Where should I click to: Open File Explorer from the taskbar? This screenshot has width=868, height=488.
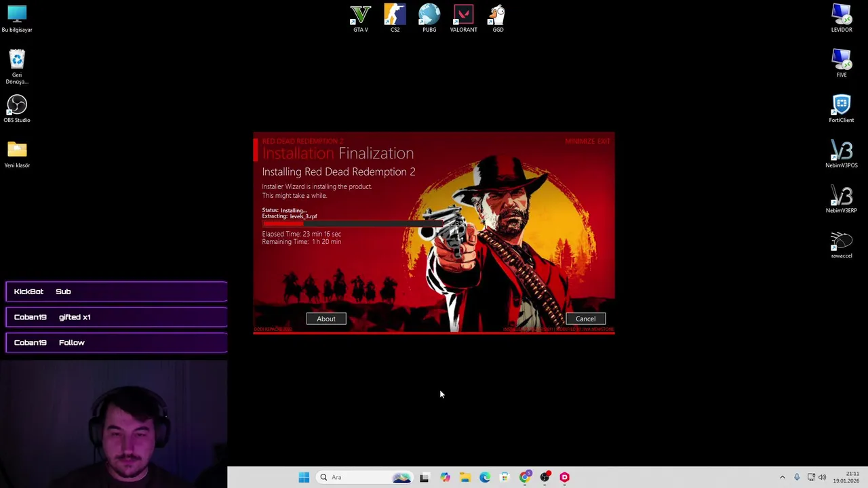(x=465, y=477)
